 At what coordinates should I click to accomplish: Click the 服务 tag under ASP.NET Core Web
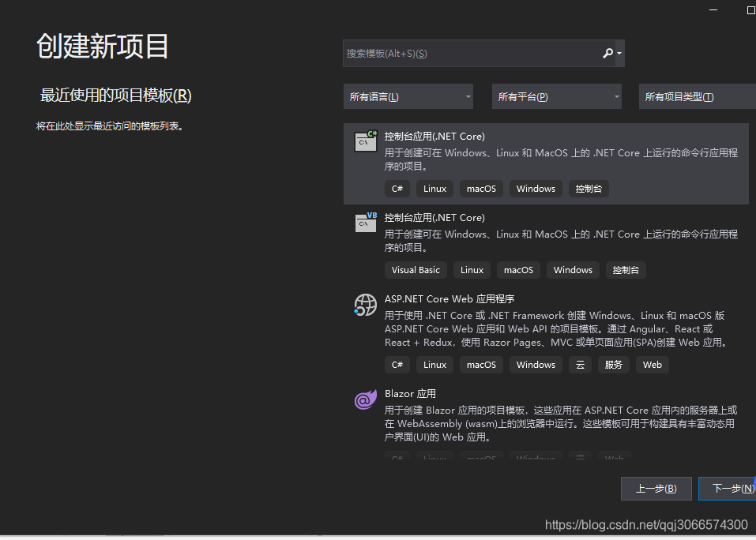tap(613, 365)
